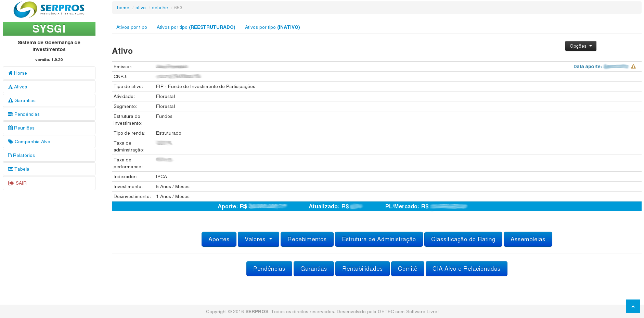Click the Relatórios file icon
Image resolution: width=644 pixels, height=318 pixels.
pos(10,155)
